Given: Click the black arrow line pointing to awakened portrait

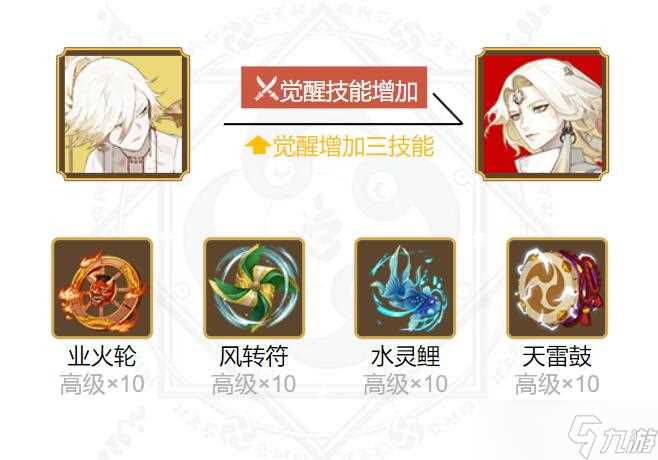Looking at the screenshot, I should point(343,113).
